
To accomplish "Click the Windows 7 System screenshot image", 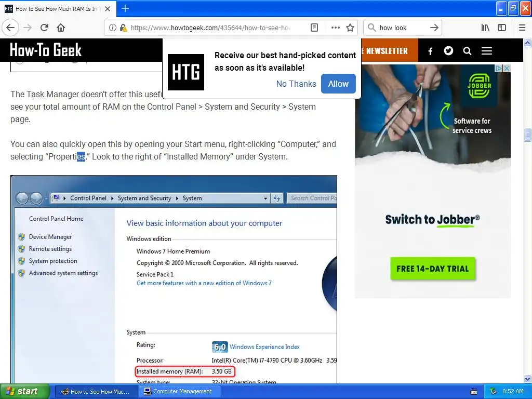I will [x=174, y=279].
